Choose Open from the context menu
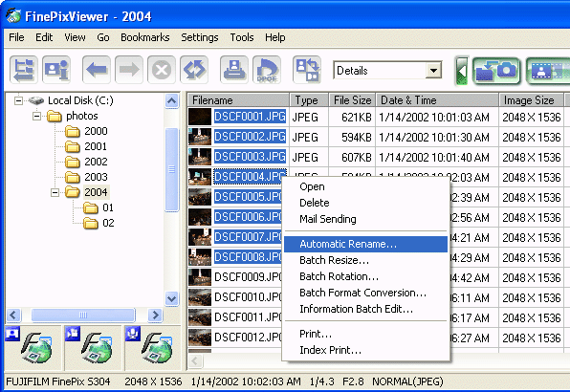The width and height of the screenshot is (570, 392). pyautogui.click(x=365, y=186)
